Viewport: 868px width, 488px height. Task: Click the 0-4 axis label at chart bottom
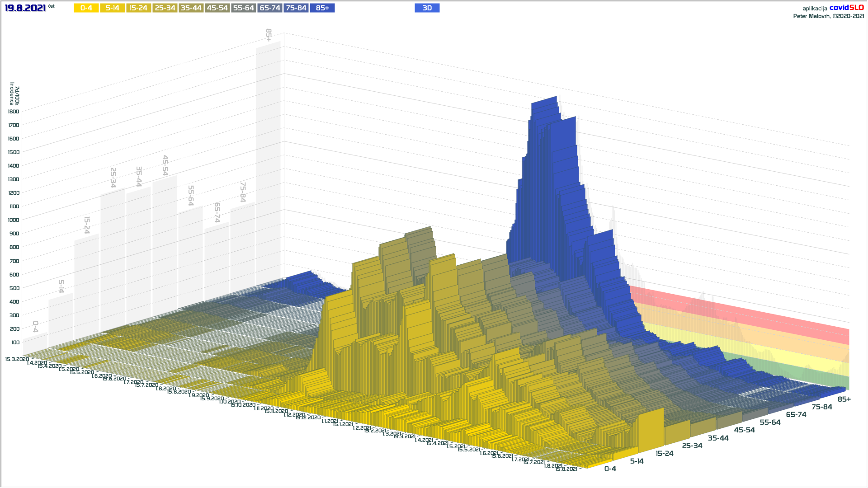[x=610, y=469]
